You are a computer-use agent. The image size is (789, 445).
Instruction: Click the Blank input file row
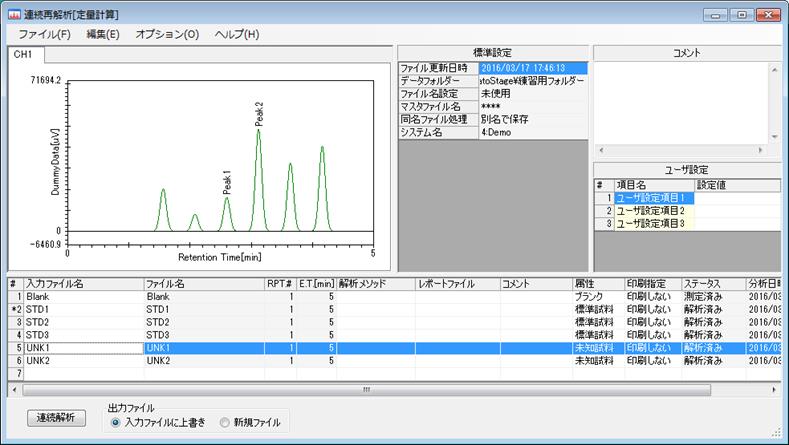[80, 297]
